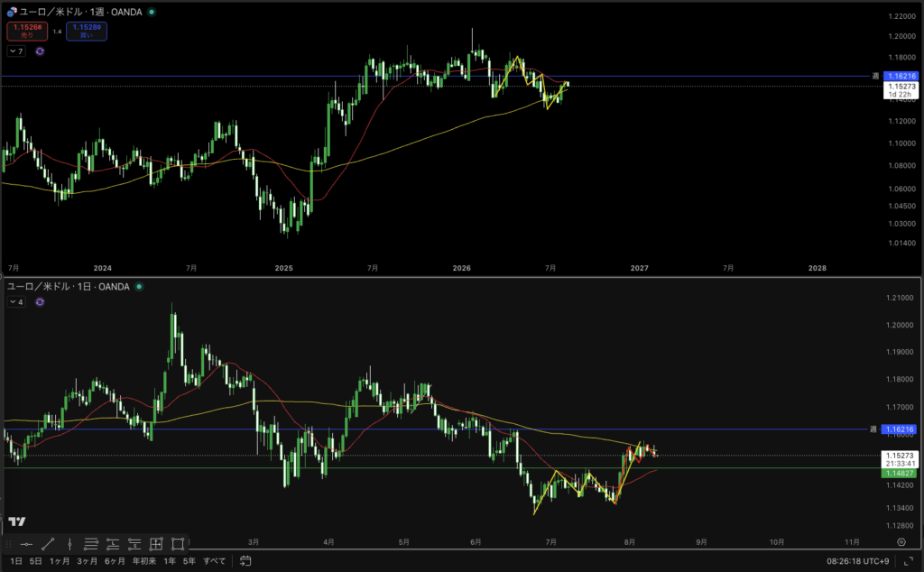924x572 pixels.
Task: Grab the favorites drawing toolbar drag handle
Action: click(8, 544)
